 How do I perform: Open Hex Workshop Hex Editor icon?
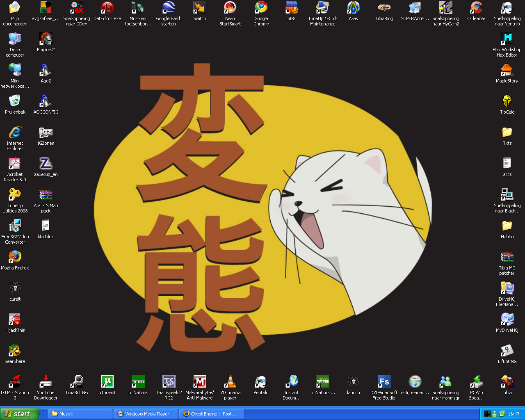pyautogui.click(x=507, y=39)
